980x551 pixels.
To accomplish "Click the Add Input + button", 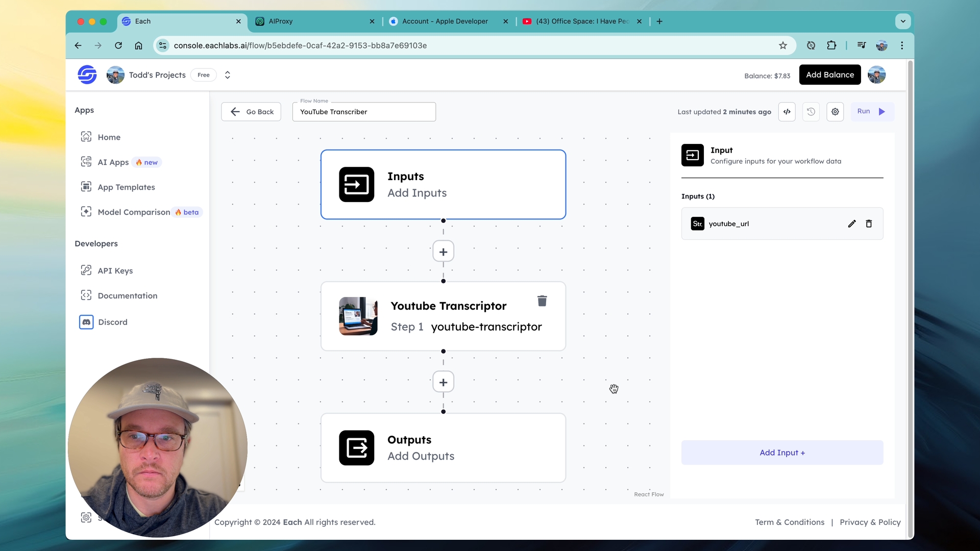I will tap(782, 453).
